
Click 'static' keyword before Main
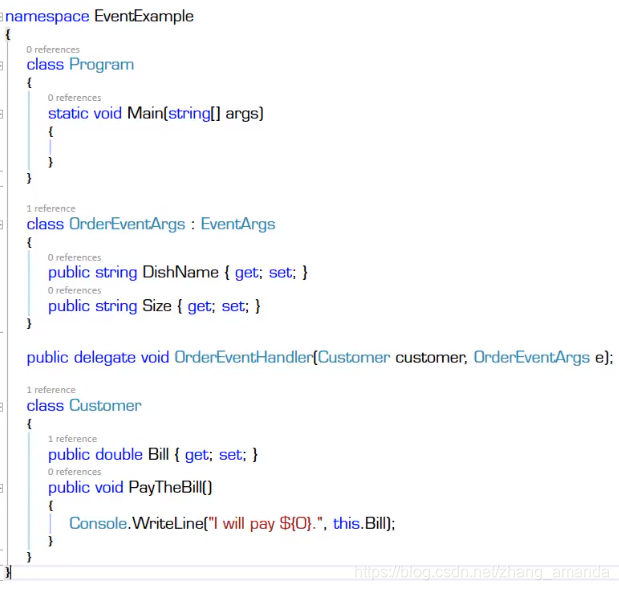pyautogui.click(x=68, y=114)
